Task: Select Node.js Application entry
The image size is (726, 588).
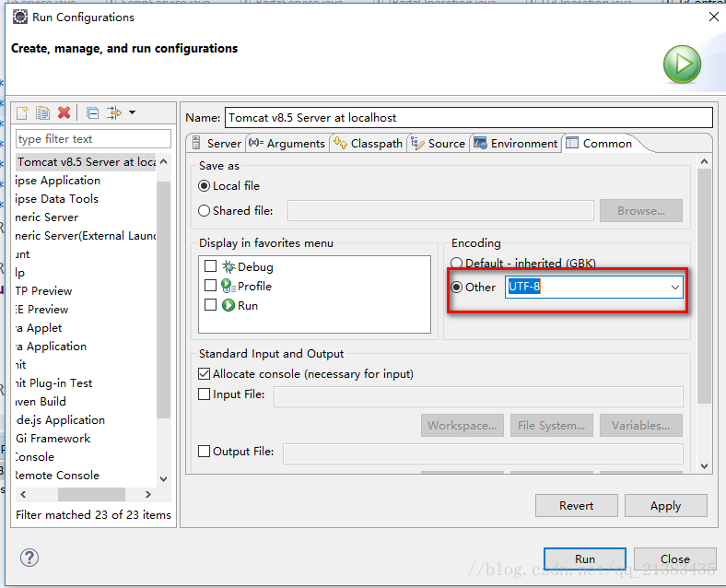Action: point(60,420)
